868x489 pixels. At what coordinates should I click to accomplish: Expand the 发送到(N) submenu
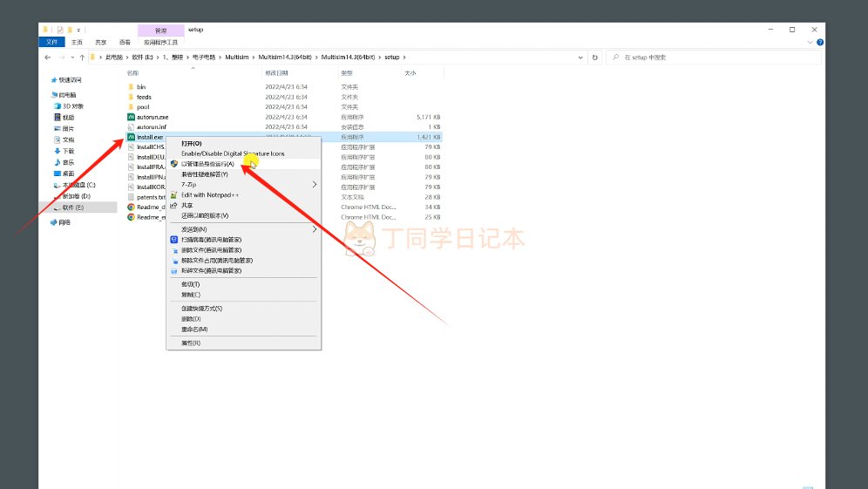click(x=315, y=229)
